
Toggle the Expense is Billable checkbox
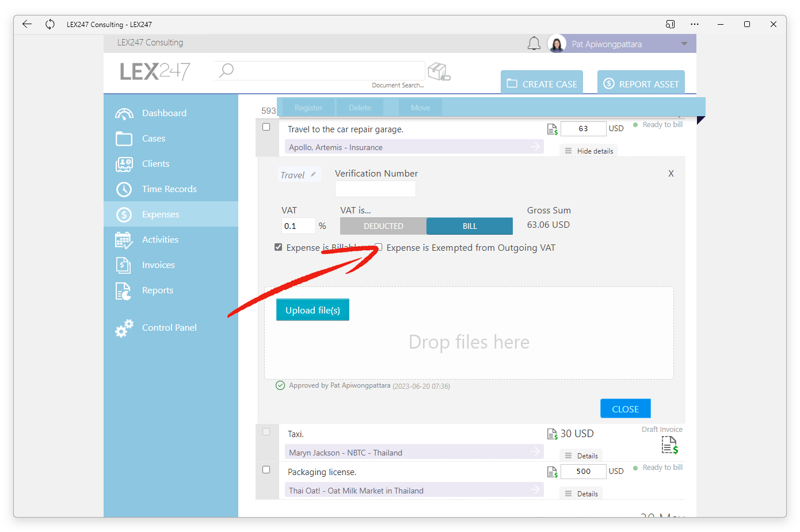[x=279, y=247]
